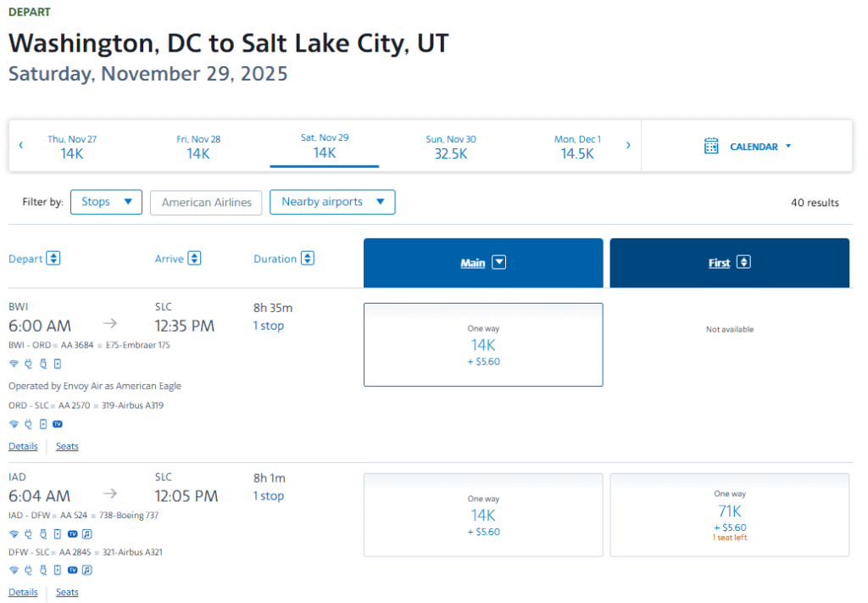Click the power outlet icon for DFW - SLC segment

point(28,570)
